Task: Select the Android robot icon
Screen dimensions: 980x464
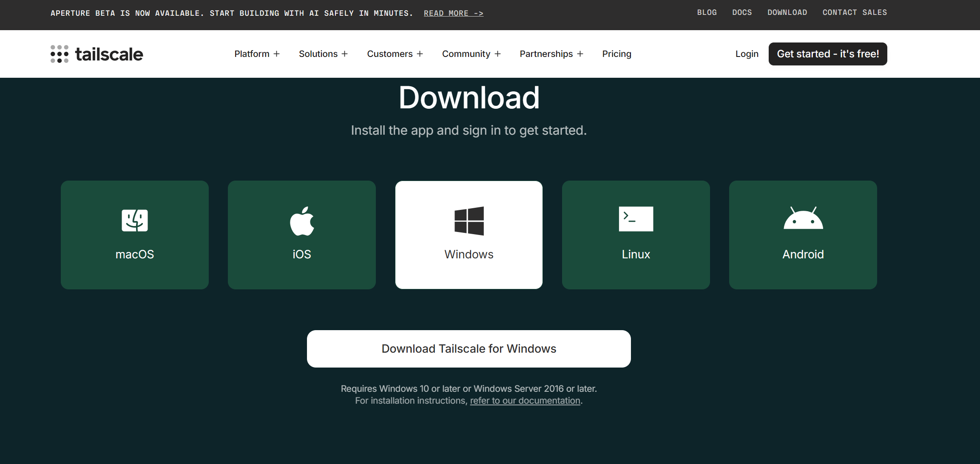Action: (x=803, y=218)
